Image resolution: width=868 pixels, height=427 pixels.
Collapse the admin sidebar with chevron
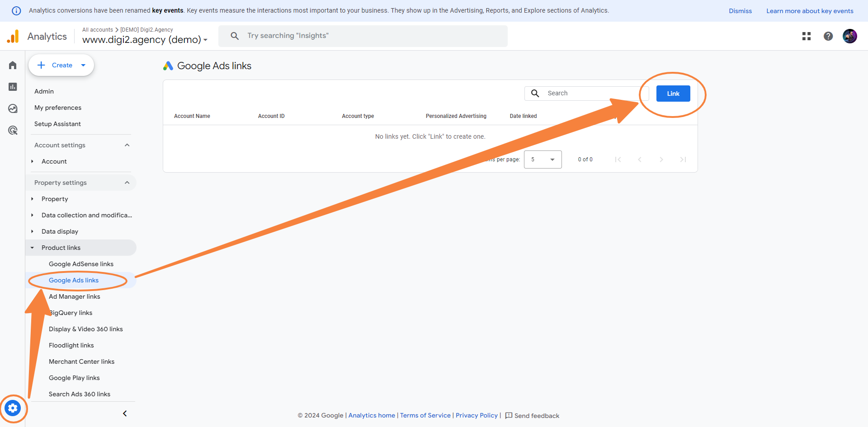(125, 413)
